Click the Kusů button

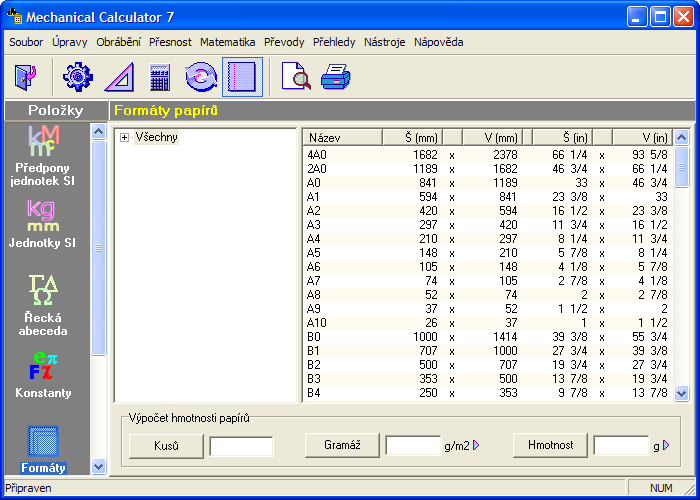(x=166, y=446)
